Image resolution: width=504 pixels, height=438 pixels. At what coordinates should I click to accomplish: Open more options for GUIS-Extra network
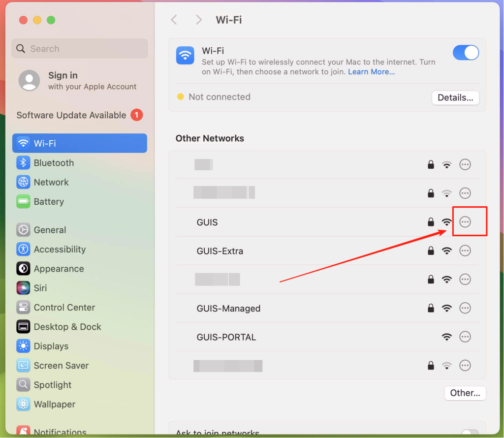click(x=465, y=251)
